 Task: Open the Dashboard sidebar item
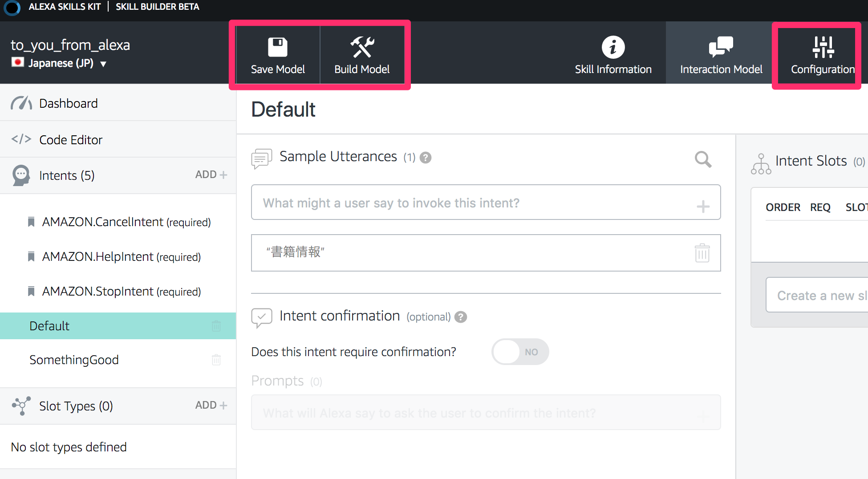pyautogui.click(x=118, y=103)
